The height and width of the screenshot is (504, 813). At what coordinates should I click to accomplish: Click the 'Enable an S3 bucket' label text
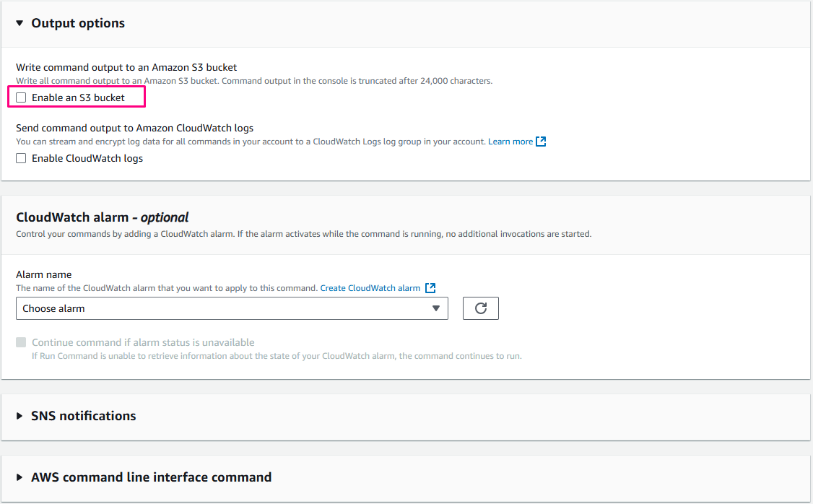[78, 97]
